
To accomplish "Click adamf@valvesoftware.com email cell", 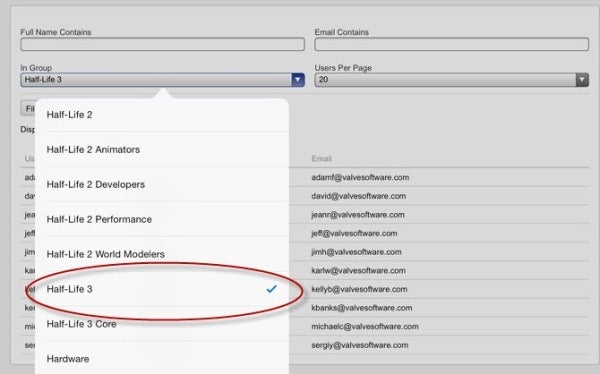I will click(360, 177).
